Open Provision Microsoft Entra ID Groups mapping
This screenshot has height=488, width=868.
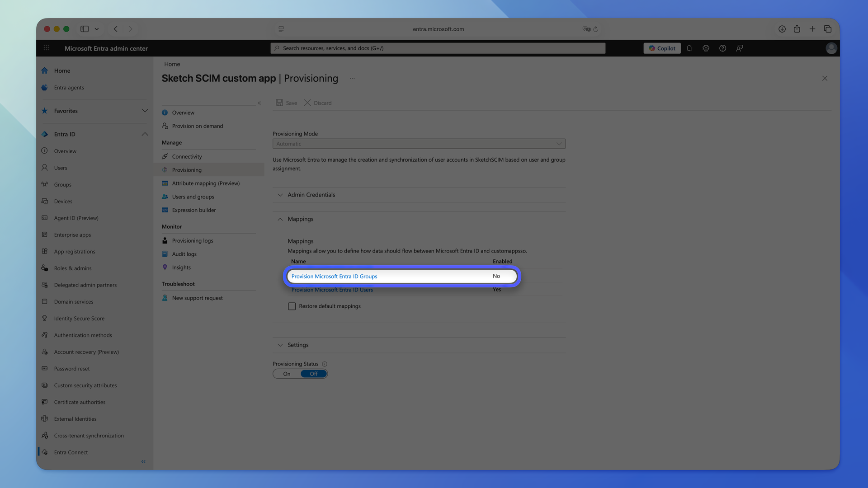click(x=334, y=277)
